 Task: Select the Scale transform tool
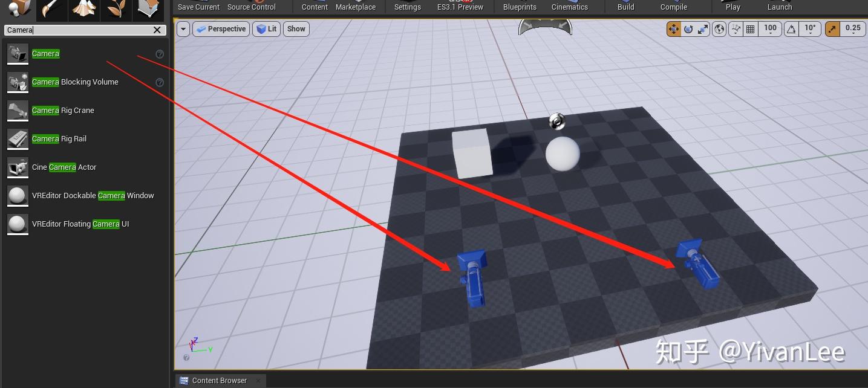coord(702,28)
